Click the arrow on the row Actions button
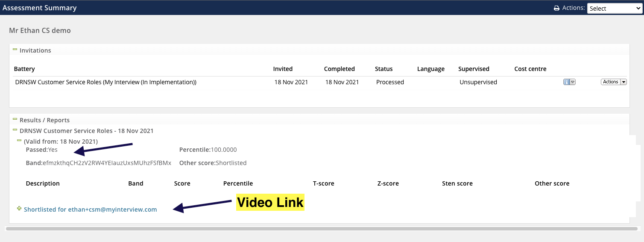644x242 pixels. tap(624, 82)
